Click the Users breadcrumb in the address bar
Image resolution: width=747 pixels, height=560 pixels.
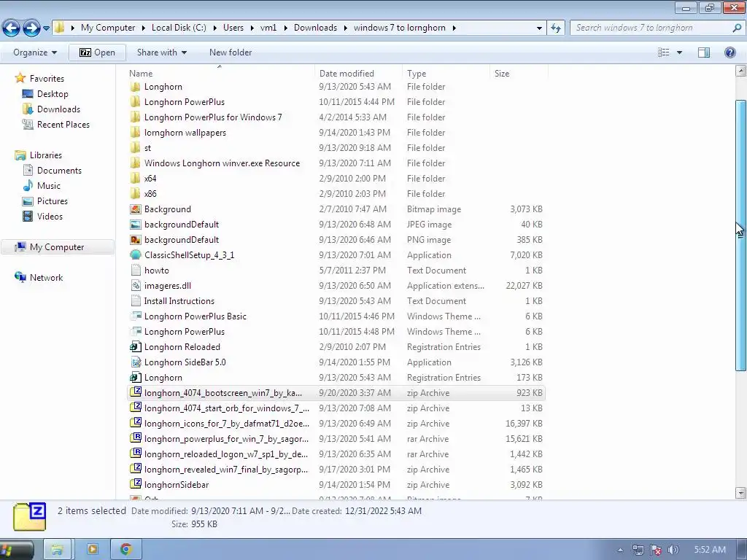[233, 28]
